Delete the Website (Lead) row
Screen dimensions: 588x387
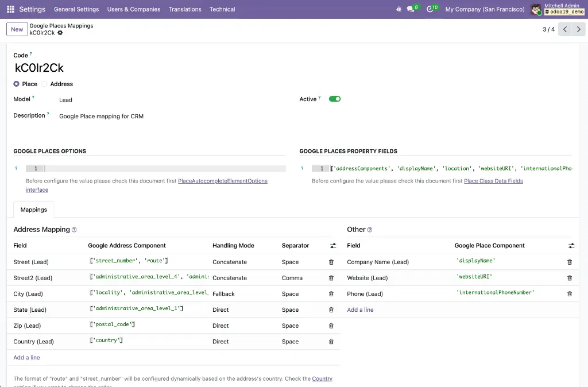(570, 278)
